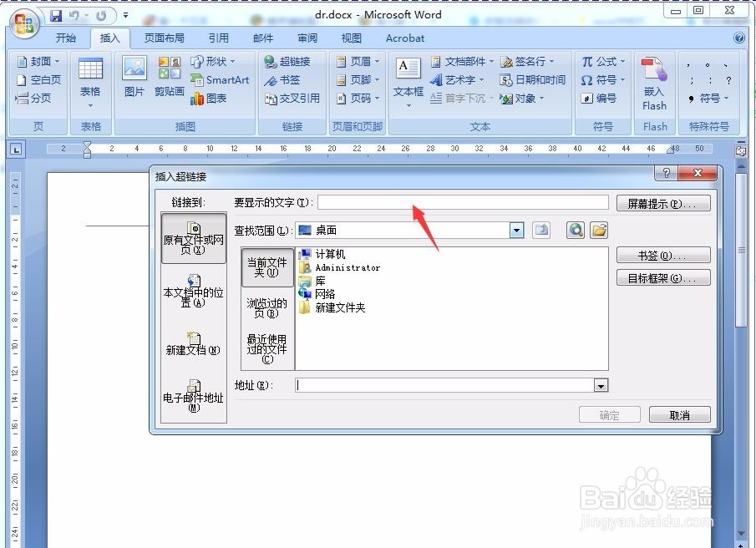
Task: Click the Bookmark (书签) dialog button
Action: 663,255
